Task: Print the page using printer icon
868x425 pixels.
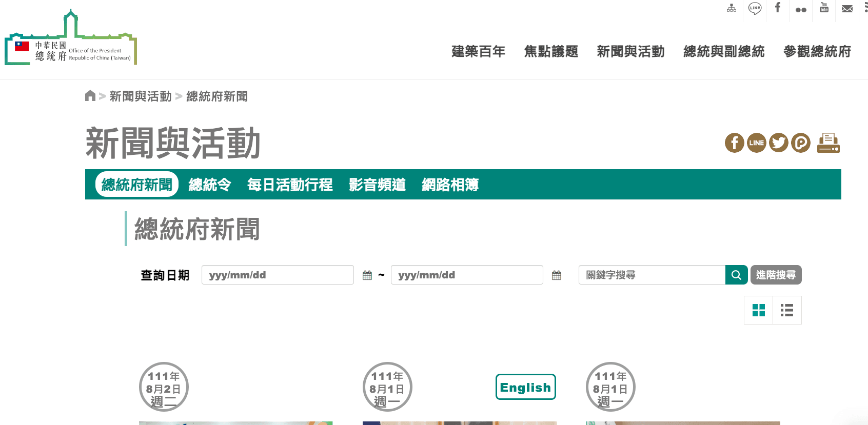Action: [x=828, y=143]
